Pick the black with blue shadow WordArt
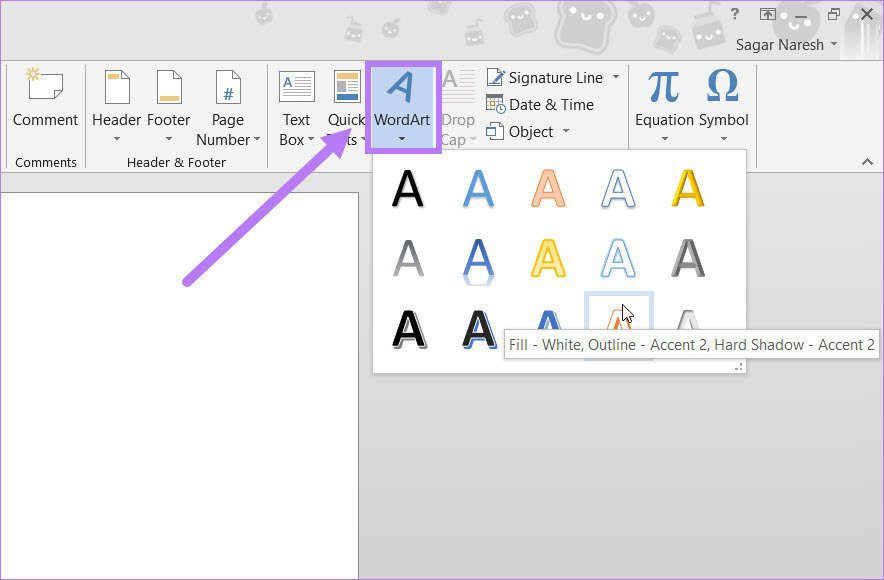This screenshot has width=884, height=580. [479, 330]
